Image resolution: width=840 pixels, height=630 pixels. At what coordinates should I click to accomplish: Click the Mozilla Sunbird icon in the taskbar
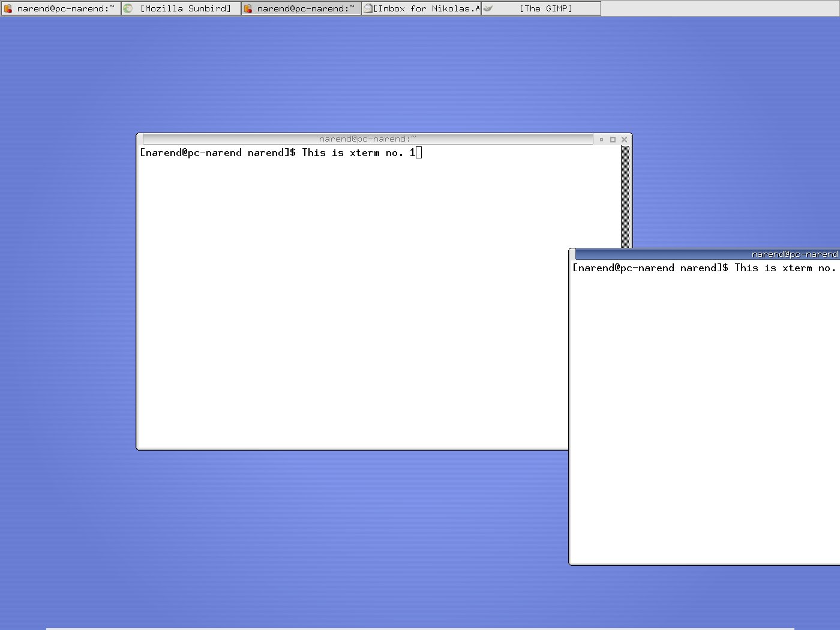point(128,8)
